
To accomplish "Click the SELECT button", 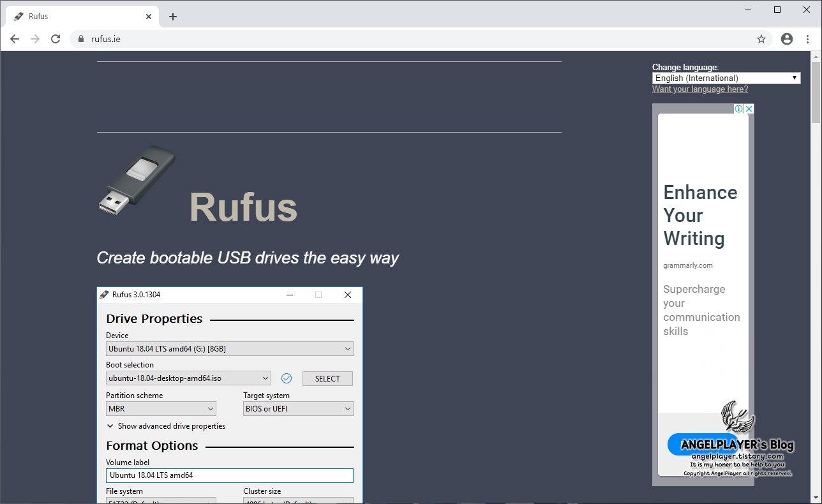I will pyautogui.click(x=327, y=378).
